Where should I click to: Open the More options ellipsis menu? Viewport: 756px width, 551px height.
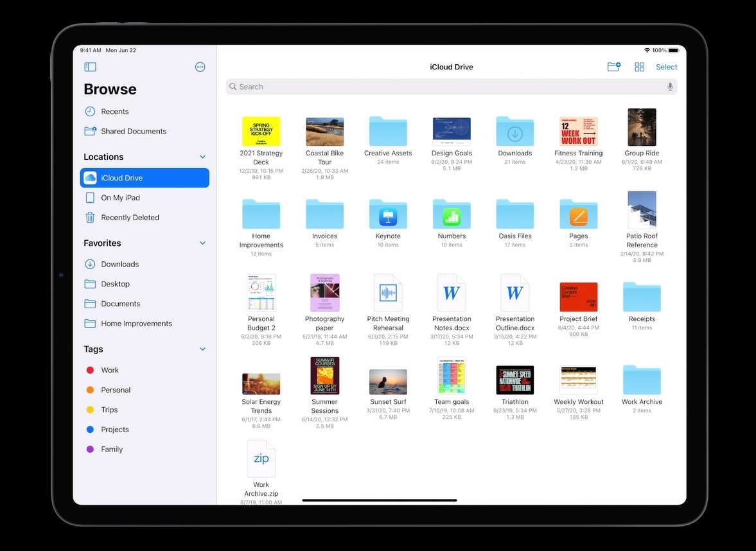[200, 67]
